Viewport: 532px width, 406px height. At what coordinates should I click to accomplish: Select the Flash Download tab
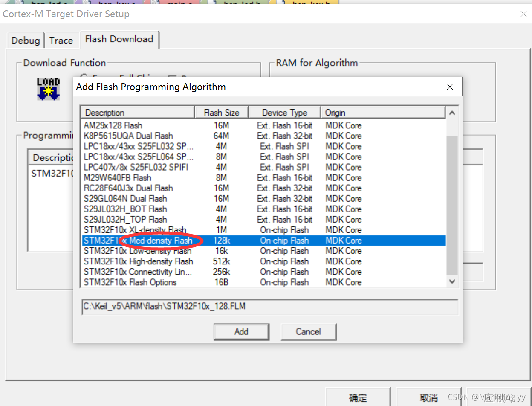click(x=119, y=39)
